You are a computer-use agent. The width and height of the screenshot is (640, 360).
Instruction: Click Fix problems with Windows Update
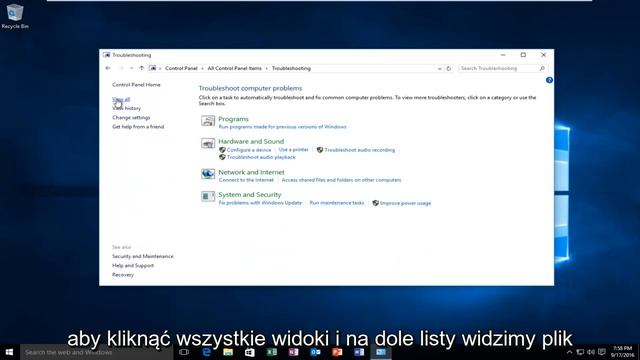point(260,203)
